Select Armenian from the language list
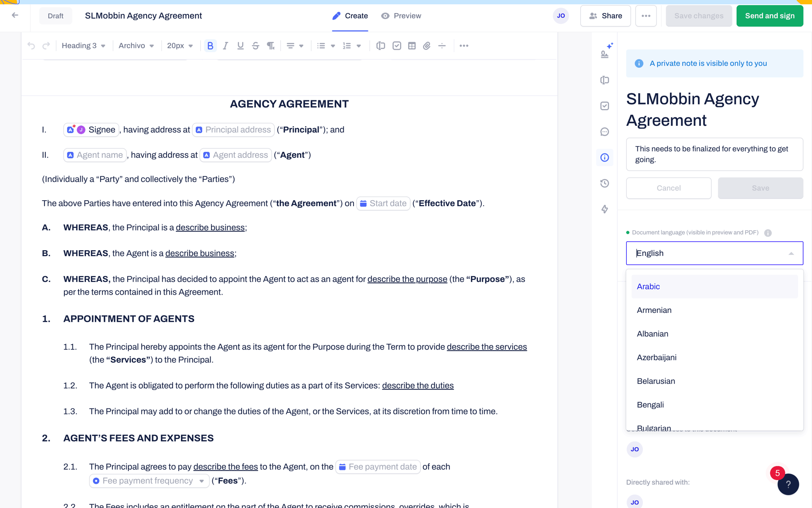The image size is (812, 508). 714,310
